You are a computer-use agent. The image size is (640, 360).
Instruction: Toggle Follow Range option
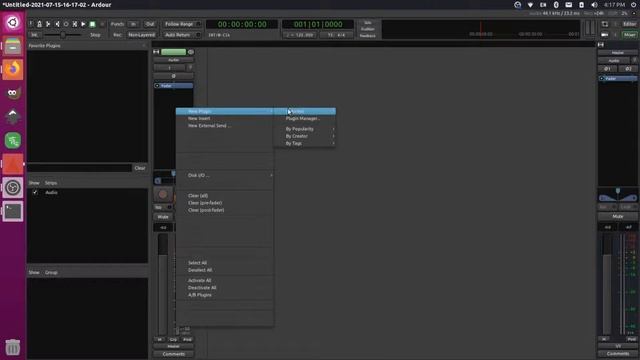181,24
